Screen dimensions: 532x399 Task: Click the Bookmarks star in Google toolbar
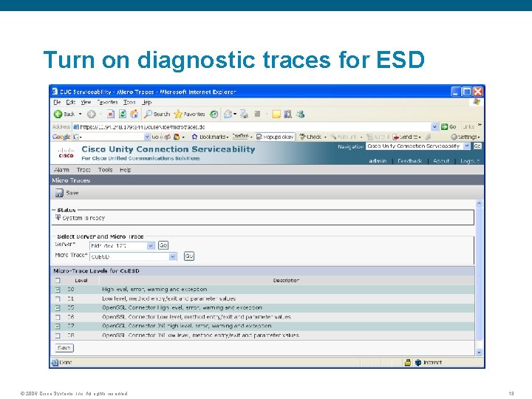tap(194, 137)
